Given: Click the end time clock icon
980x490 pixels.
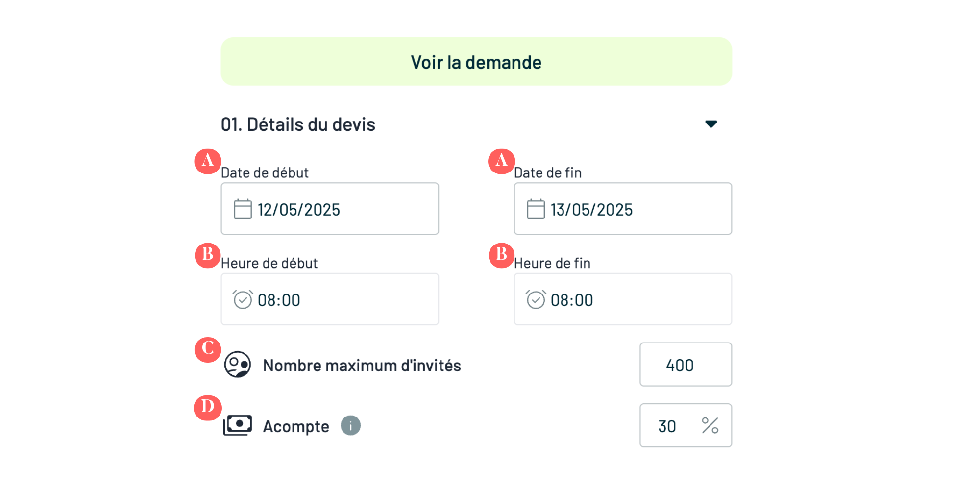Looking at the screenshot, I should pyautogui.click(x=536, y=299).
